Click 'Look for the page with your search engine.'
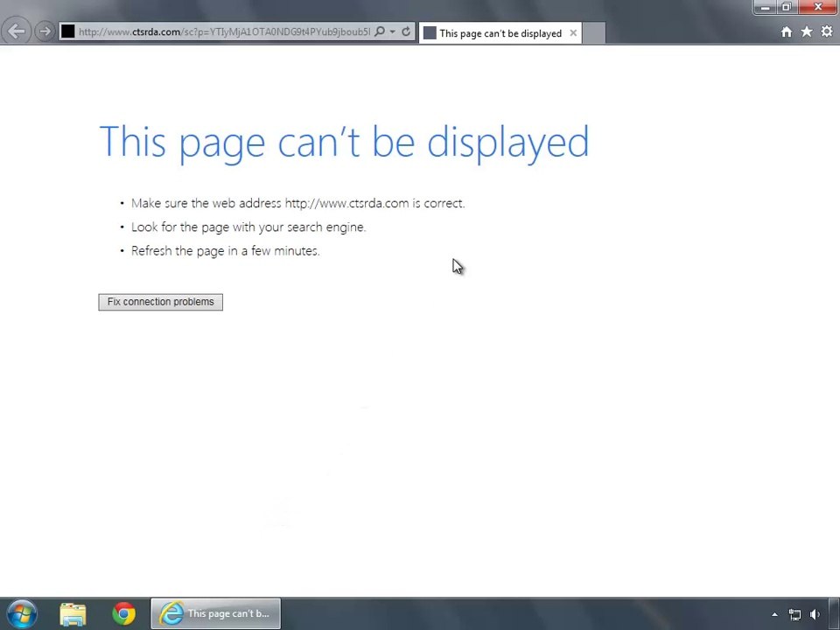 [x=248, y=227]
